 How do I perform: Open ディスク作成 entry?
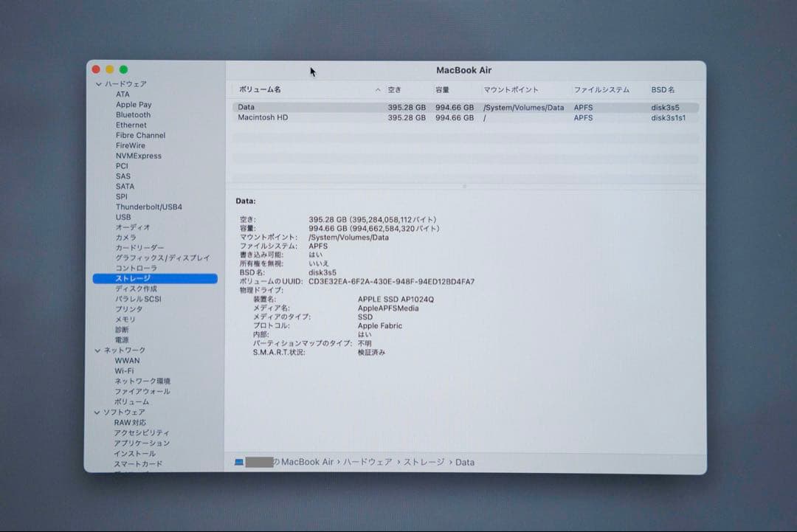pos(137,289)
